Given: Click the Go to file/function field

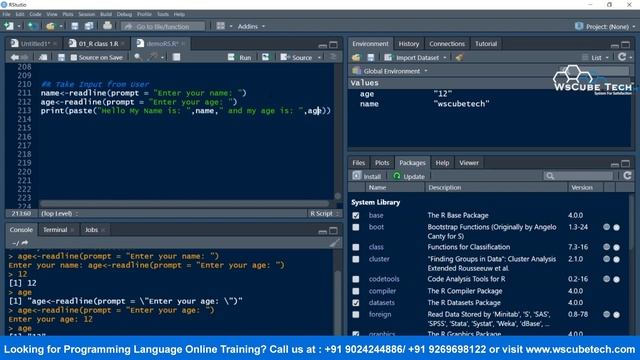Looking at the screenshot, I should (x=163, y=27).
